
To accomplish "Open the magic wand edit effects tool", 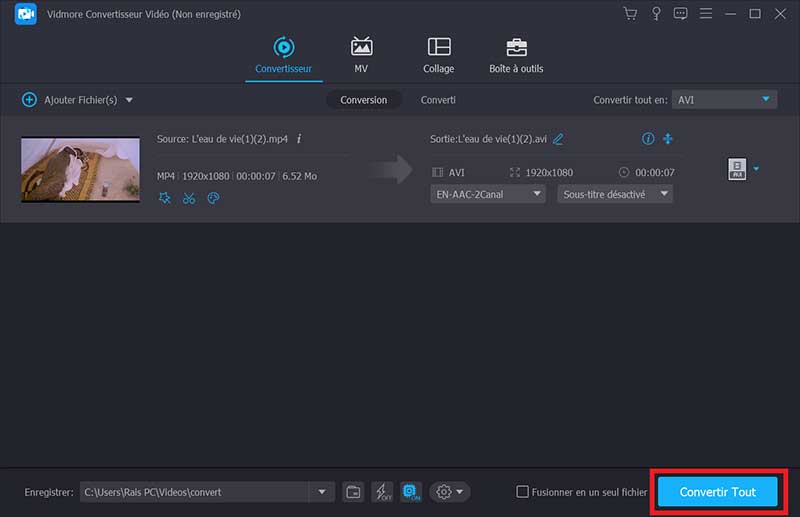I will click(x=165, y=198).
